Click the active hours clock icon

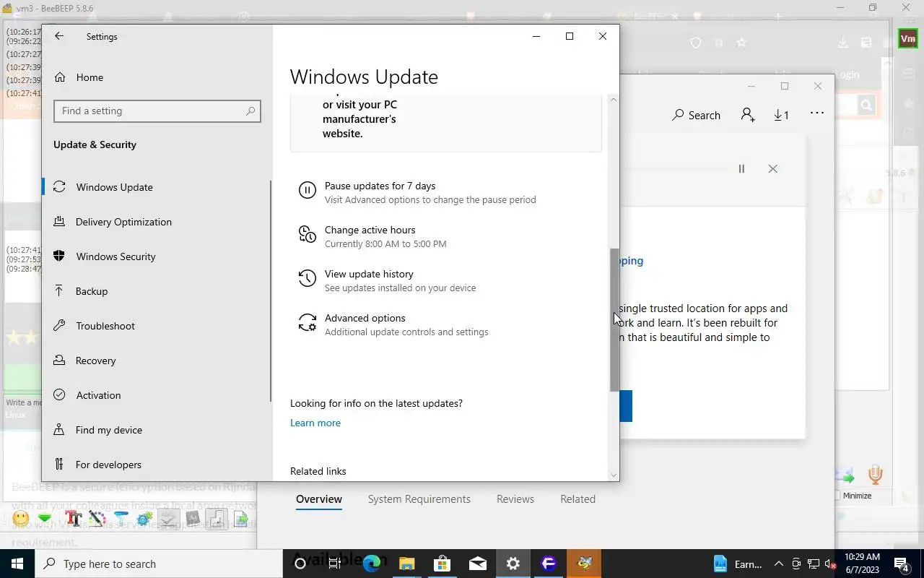pyautogui.click(x=307, y=234)
